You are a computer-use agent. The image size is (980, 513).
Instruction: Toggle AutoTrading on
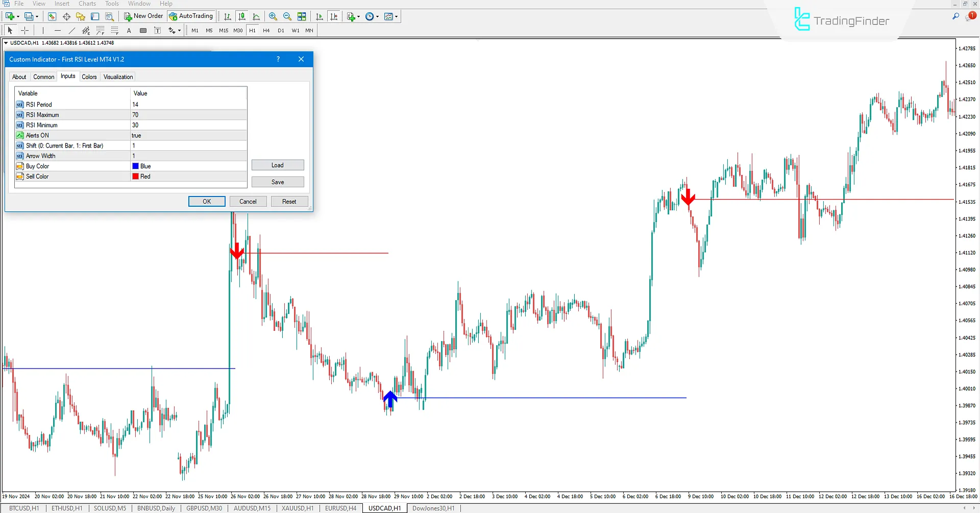point(191,16)
